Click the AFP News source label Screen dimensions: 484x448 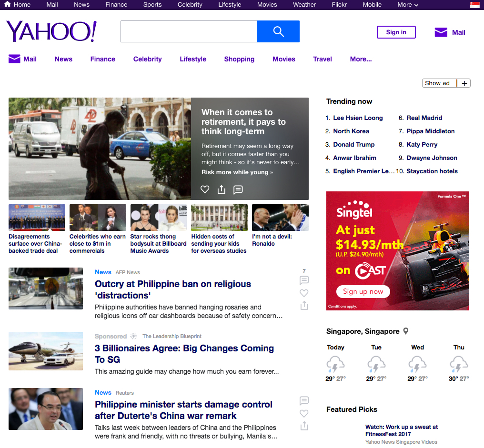click(x=128, y=272)
